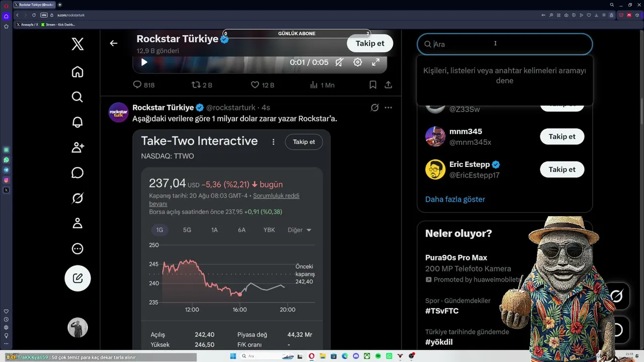
Task: Switch the chart to 6A range
Action: pos(242,230)
